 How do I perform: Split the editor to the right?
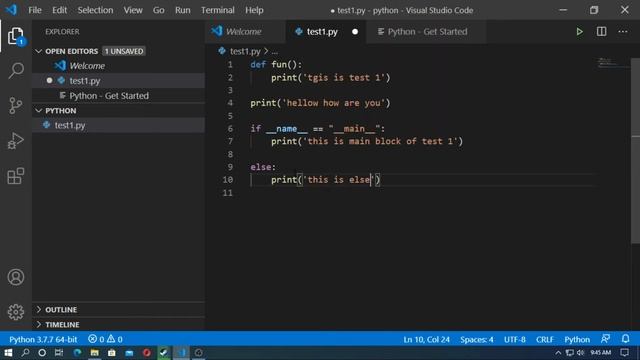pos(601,31)
